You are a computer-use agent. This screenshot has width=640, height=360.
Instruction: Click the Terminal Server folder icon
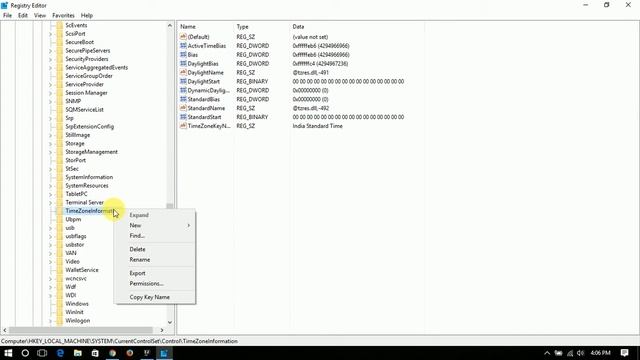click(x=60, y=202)
